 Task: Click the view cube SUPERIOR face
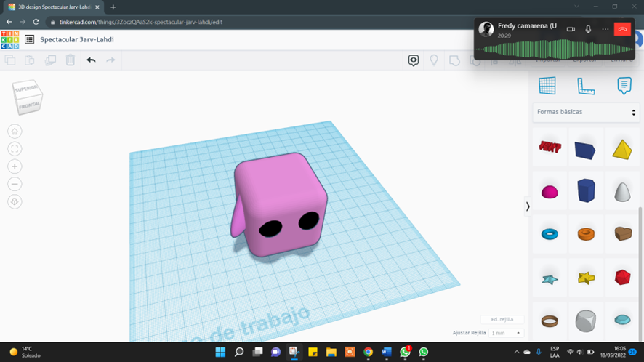pos(26,88)
